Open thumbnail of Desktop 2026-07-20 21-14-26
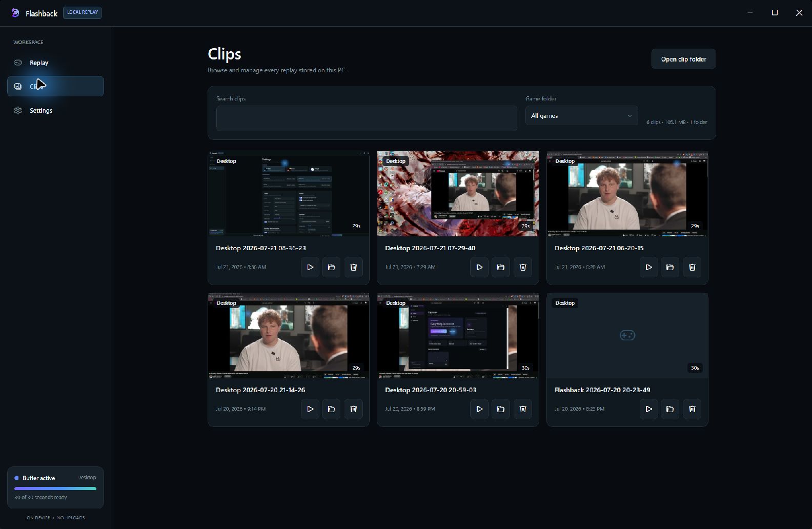Viewport: 812px width, 529px height. tap(289, 336)
